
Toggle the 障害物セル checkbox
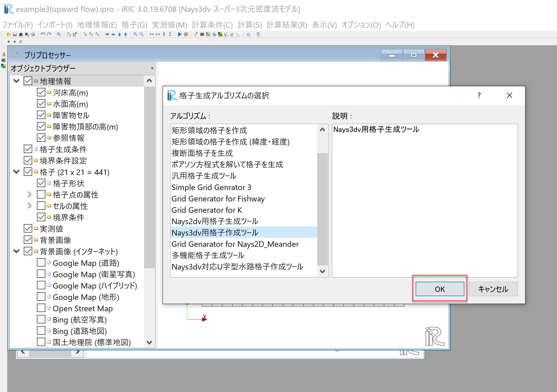(41, 115)
